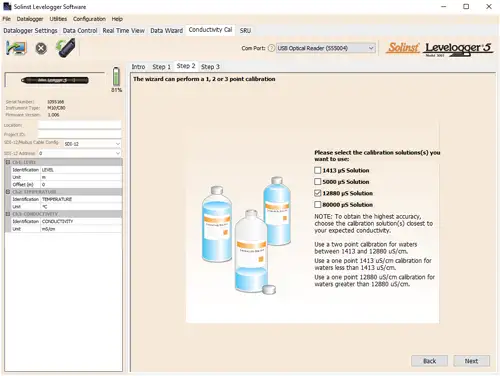Viewport: 500px width, 376px height.
Task: Close the Solinst Levelogger window
Action: tap(489, 7)
